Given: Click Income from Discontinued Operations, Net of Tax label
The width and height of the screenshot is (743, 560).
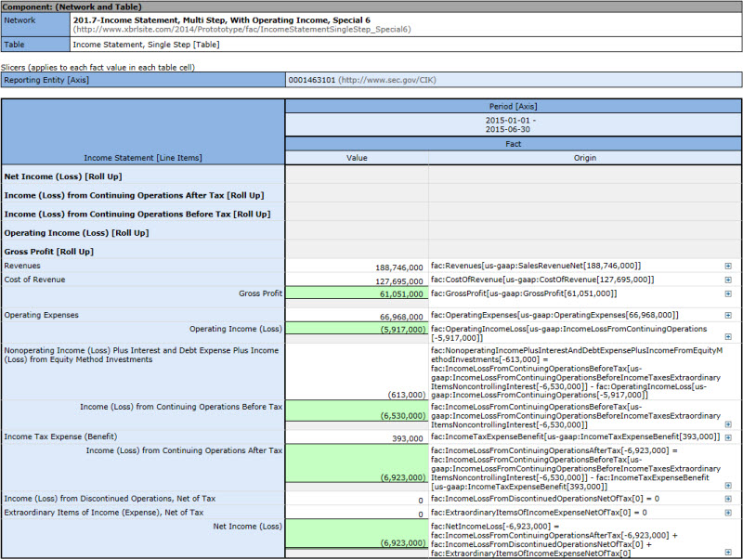Looking at the screenshot, I should tap(110, 499).
